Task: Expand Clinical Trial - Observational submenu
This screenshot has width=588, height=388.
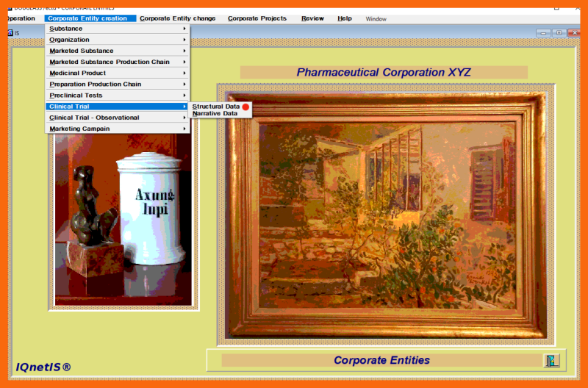Action: click(118, 118)
